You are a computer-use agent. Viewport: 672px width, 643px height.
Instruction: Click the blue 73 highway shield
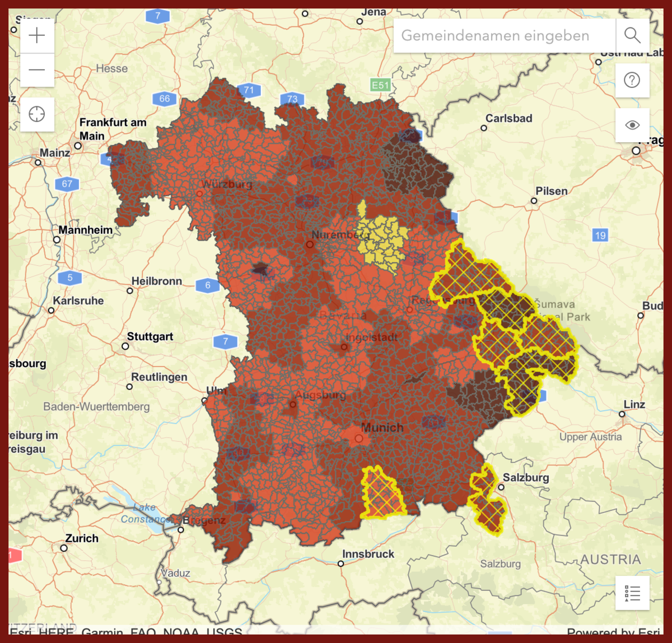pos(292,99)
